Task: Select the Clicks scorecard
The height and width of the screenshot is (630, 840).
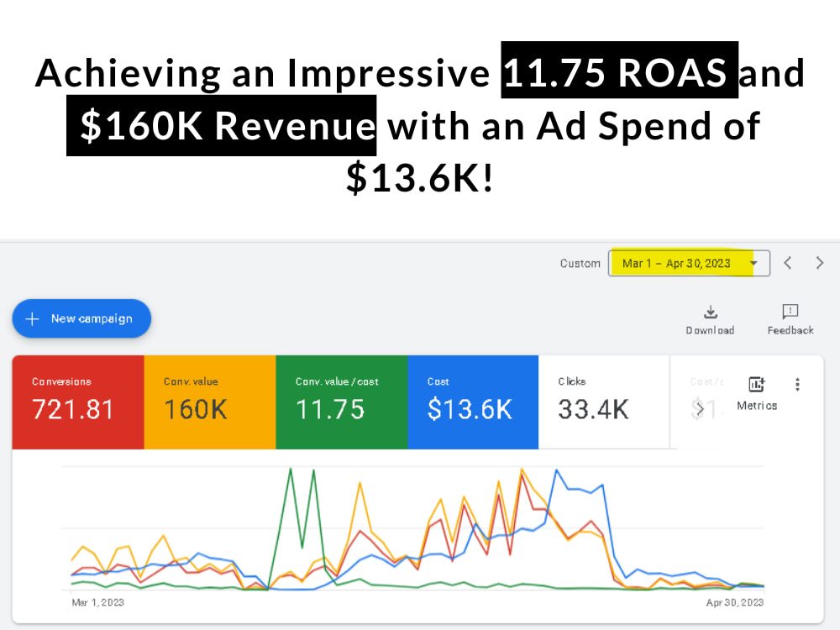Action: tap(604, 402)
